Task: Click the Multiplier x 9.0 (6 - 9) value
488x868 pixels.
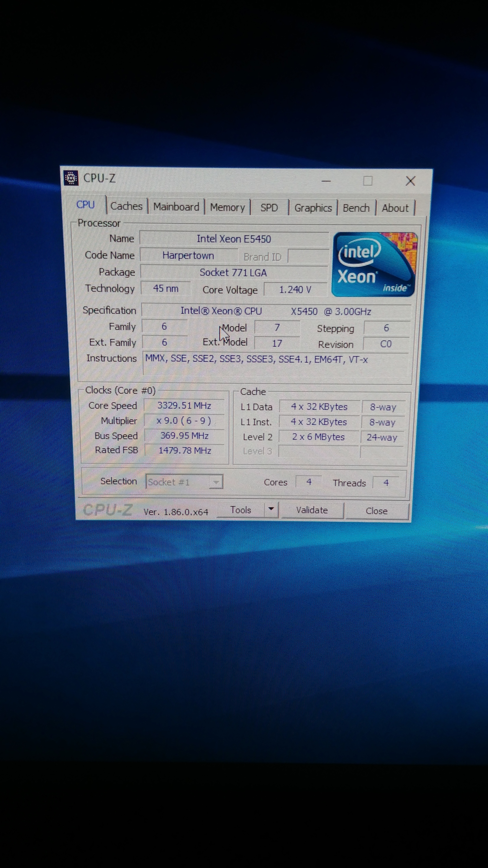Action: pos(184,421)
